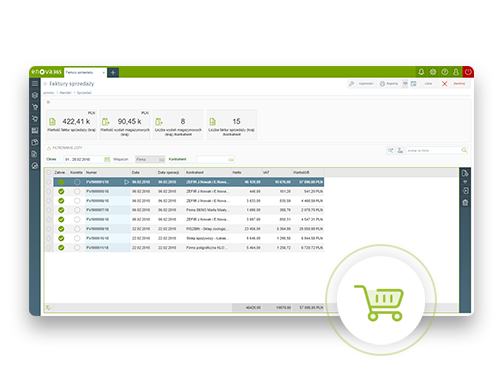
Task: Tick the checkbox of PISZBIN row
Action: coord(49,229)
